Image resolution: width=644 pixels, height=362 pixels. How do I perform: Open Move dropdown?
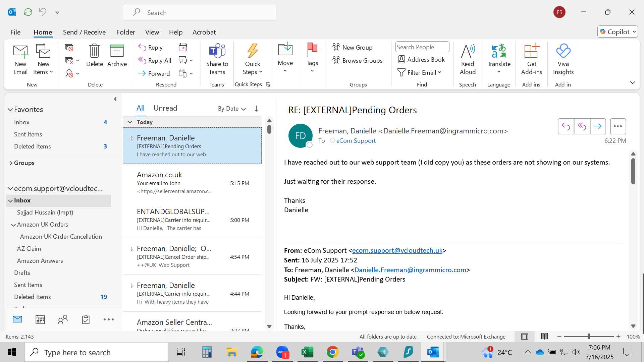(x=285, y=58)
